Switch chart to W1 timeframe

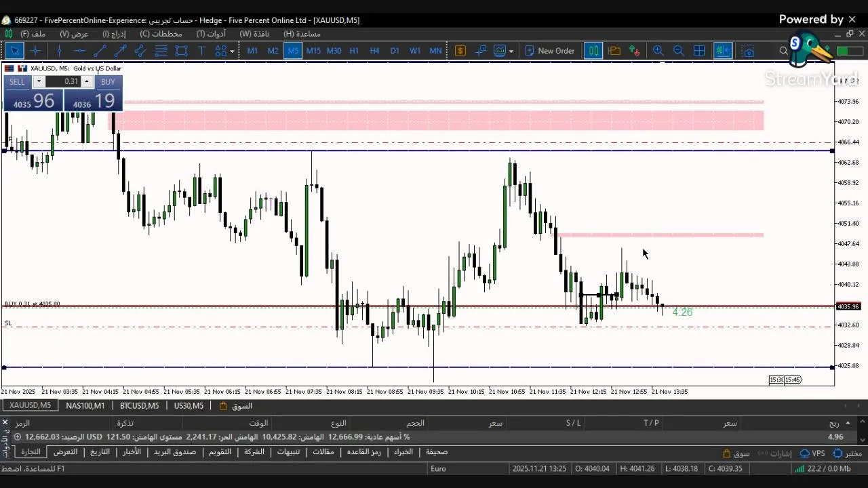click(x=415, y=51)
